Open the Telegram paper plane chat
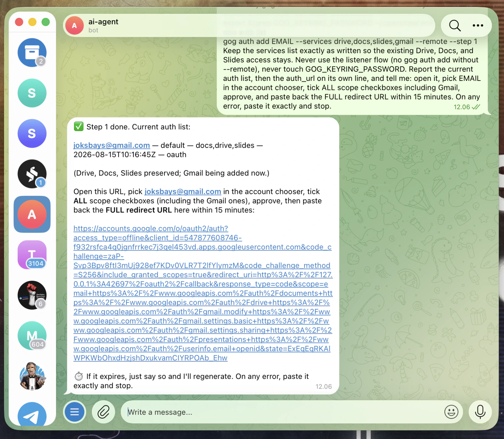The image size is (504, 439). point(32,414)
